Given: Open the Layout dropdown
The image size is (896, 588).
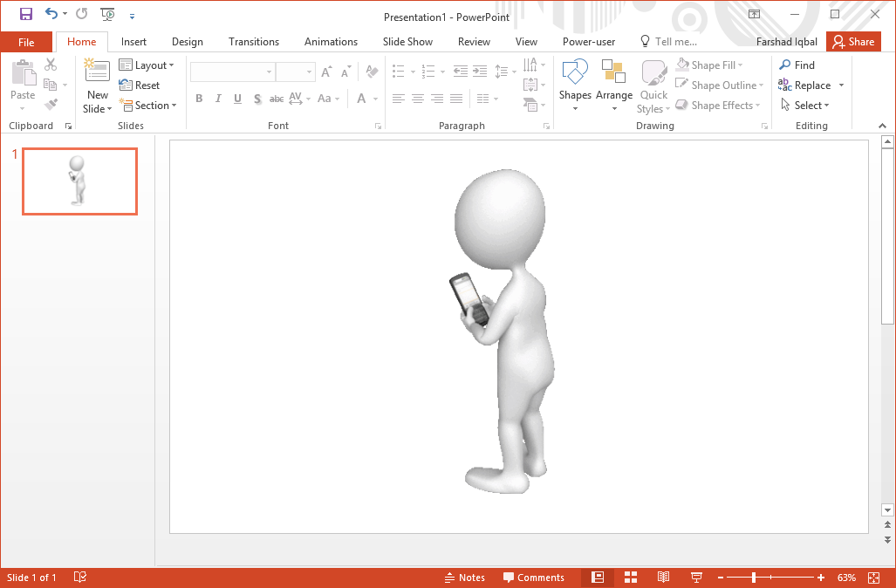Looking at the screenshot, I should pos(148,65).
